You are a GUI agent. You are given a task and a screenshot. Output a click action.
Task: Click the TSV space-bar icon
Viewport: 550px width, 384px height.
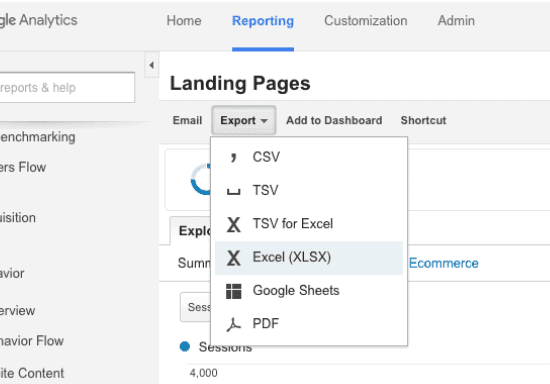coord(233,191)
